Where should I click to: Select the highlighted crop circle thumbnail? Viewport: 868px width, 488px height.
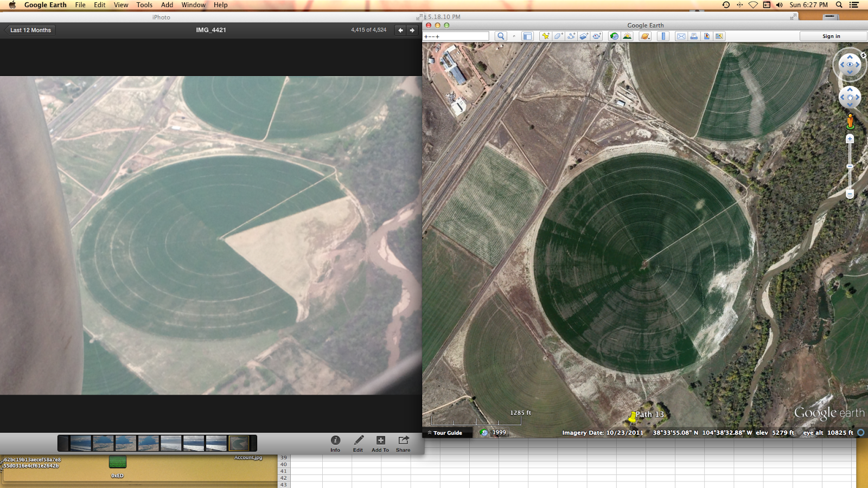[x=239, y=443]
